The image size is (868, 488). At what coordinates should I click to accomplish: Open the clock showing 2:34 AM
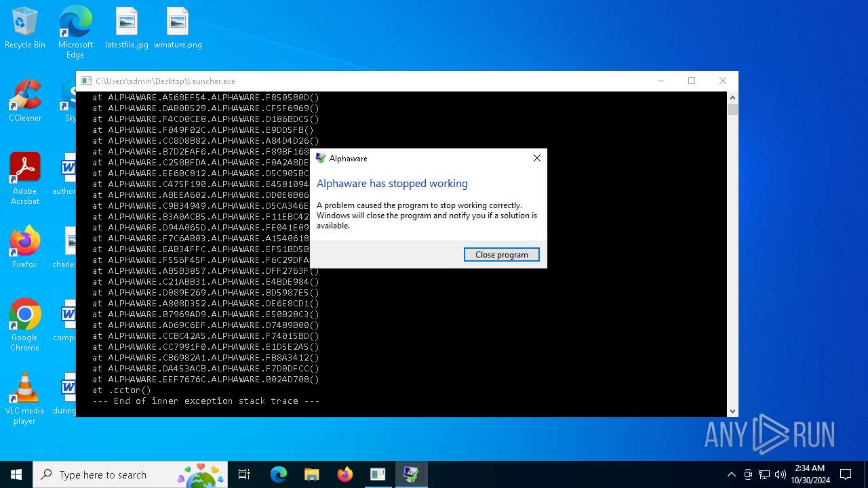(x=810, y=474)
